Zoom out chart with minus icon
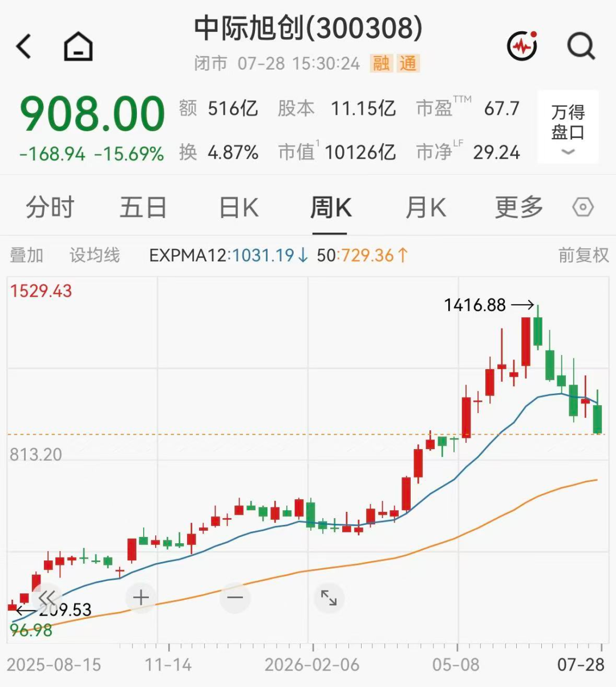The width and height of the screenshot is (616, 687). [x=235, y=598]
